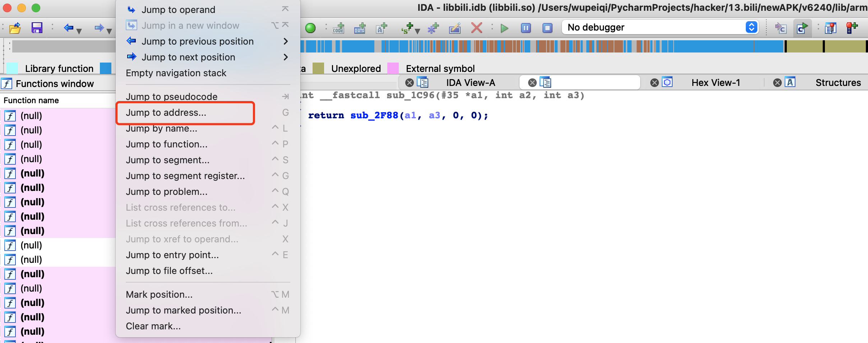The image size is (868, 343).
Task: Click the arrow-to-C toolbar icon
Action: click(781, 28)
